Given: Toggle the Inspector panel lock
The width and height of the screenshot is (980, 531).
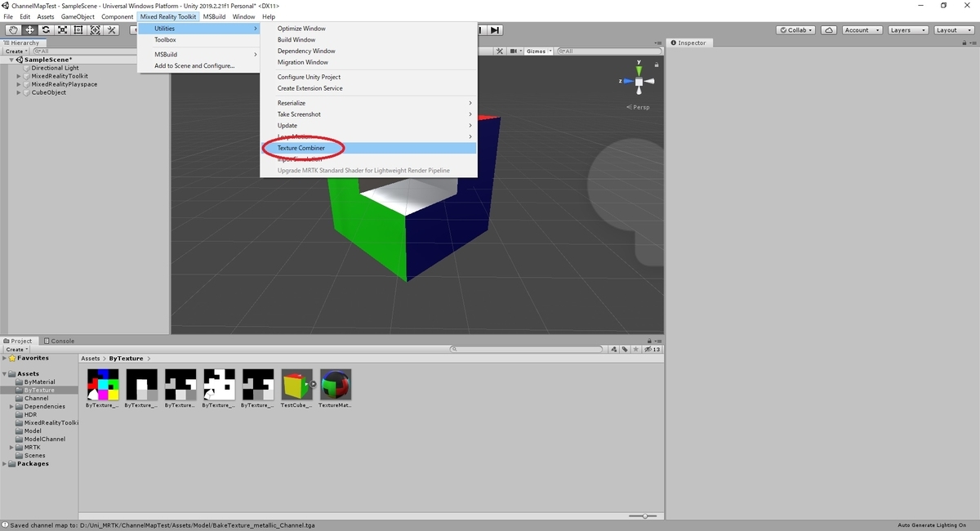Looking at the screenshot, I should coord(963,42).
